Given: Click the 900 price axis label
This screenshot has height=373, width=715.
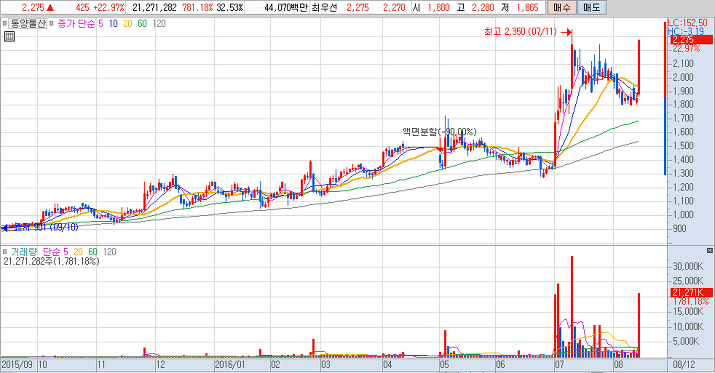Looking at the screenshot, I should coord(679,228).
